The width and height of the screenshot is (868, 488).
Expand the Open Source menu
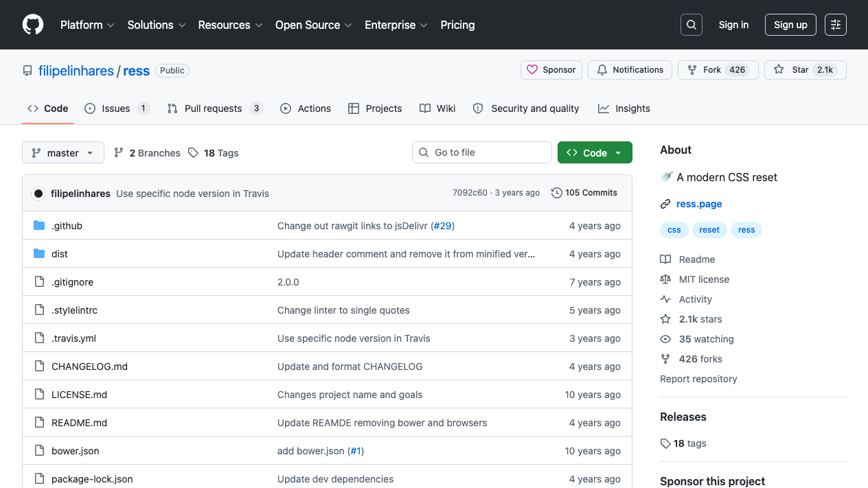(x=314, y=25)
